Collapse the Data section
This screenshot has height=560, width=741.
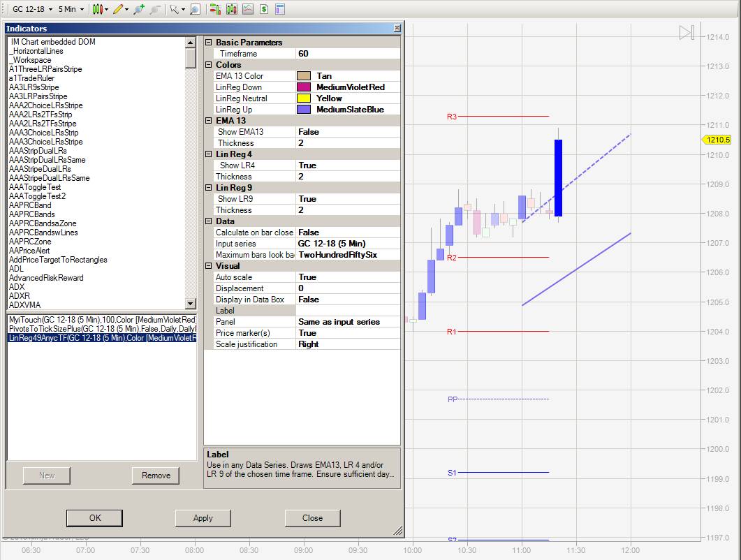[x=208, y=221]
